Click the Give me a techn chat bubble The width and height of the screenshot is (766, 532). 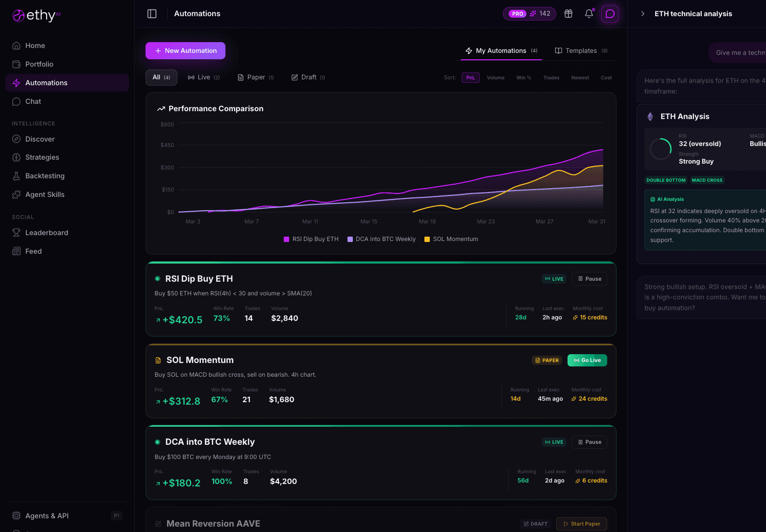point(738,53)
